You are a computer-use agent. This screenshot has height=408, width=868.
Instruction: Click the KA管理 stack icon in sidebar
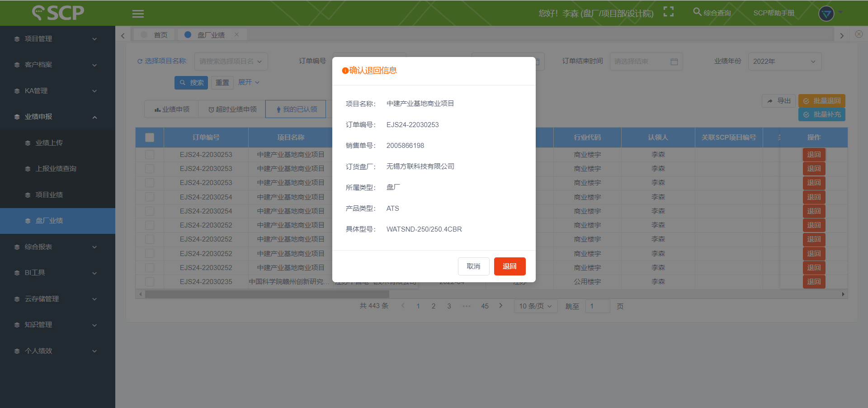point(17,91)
